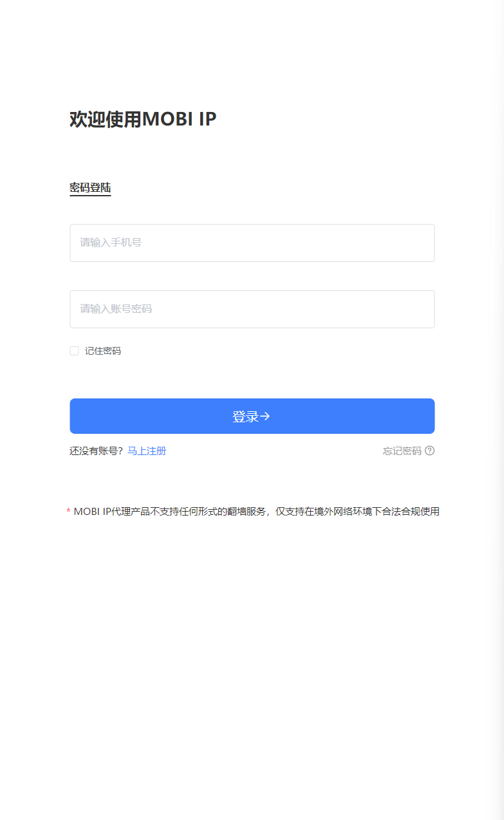504x820 pixels.
Task: Click the 欢迎使用MOBI IP heading
Action: tap(143, 119)
